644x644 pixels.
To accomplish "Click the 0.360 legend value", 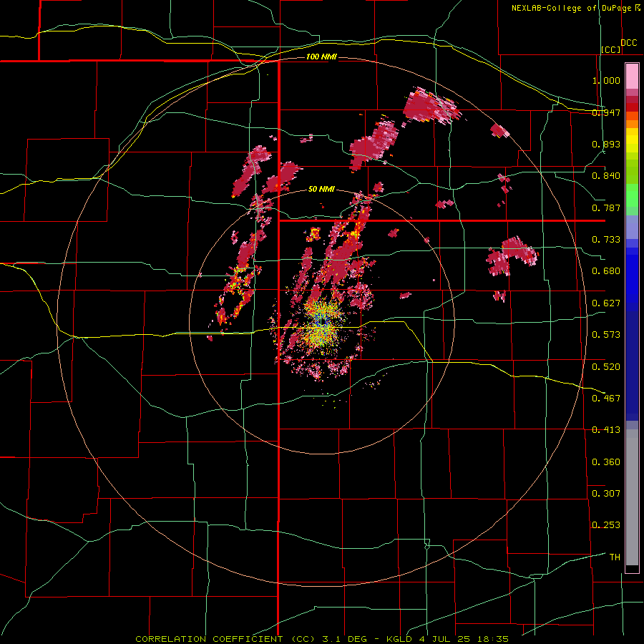I will point(606,462).
